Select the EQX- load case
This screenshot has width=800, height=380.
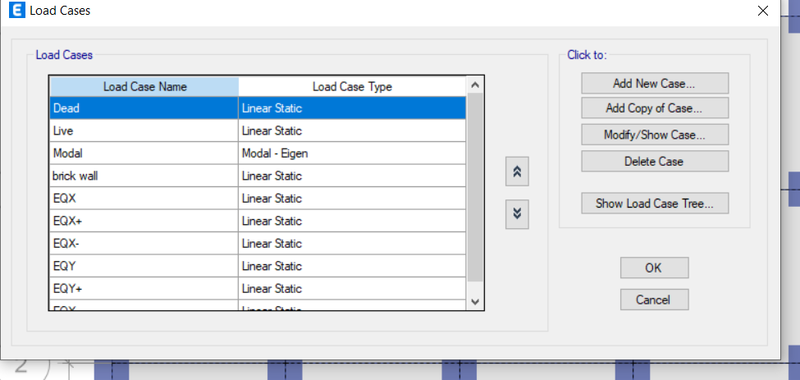(x=144, y=243)
